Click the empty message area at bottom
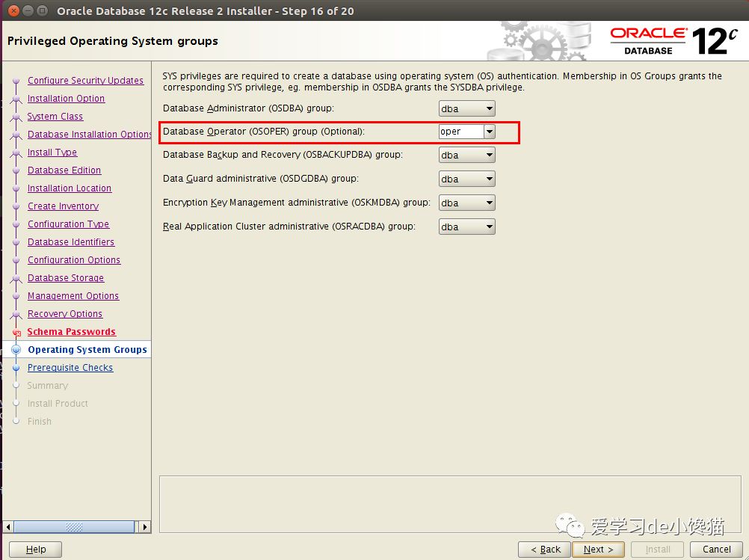This screenshot has height=560, width=749. (450, 504)
